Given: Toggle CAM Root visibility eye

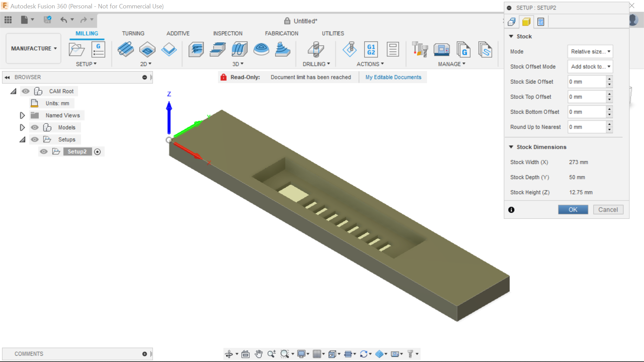Looking at the screenshot, I should pyautogui.click(x=26, y=91).
